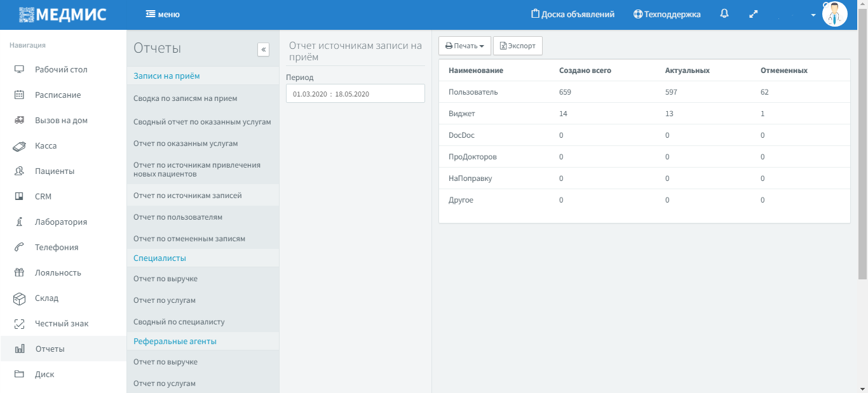Expand the user account dropdown arrow
Image resolution: width=868 pixels, height=393 pixels.
pyautogui.click(x=813, y=15)
